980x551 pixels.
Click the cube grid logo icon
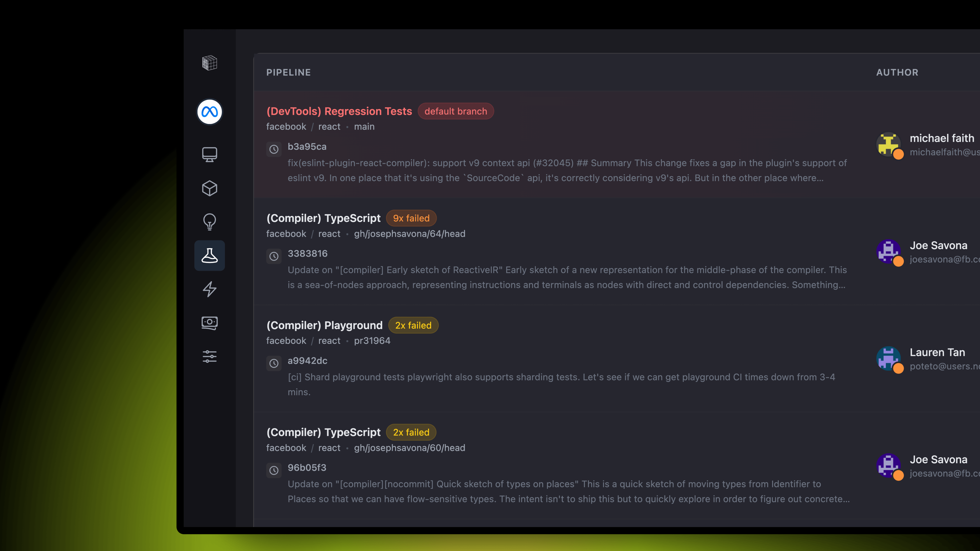209,63
